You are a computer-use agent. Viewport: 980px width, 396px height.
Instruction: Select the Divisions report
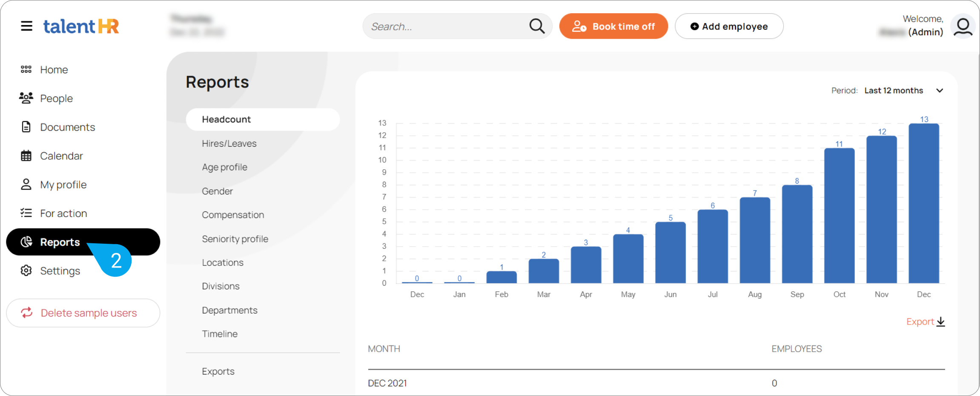click(221, 286)
